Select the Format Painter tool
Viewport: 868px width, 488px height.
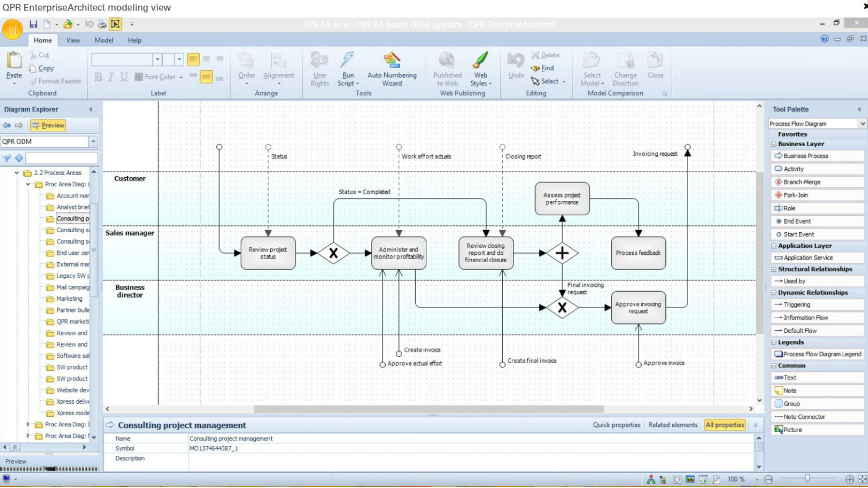pyautogui.click(x=55, y=81)
